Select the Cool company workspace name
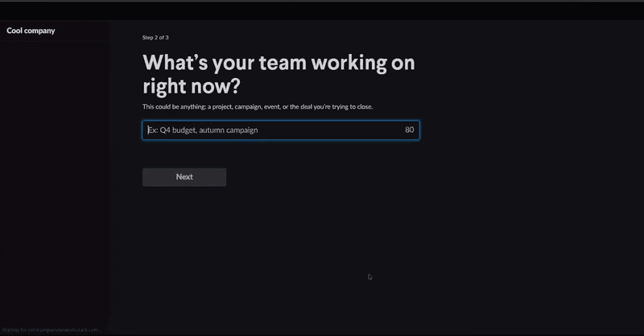This screenshot has height=336, width=644. coord(31,31)
